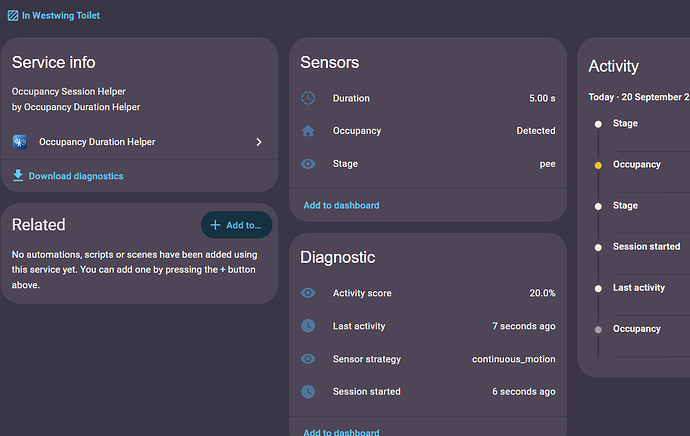
Task: Click the Today 20 September date header
Action: (639, 97)
